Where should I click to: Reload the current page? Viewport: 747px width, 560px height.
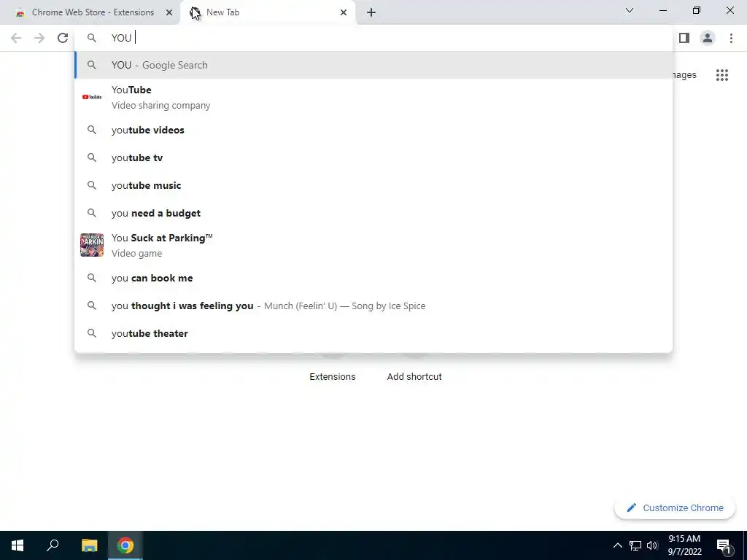click(x=63, y=38)
